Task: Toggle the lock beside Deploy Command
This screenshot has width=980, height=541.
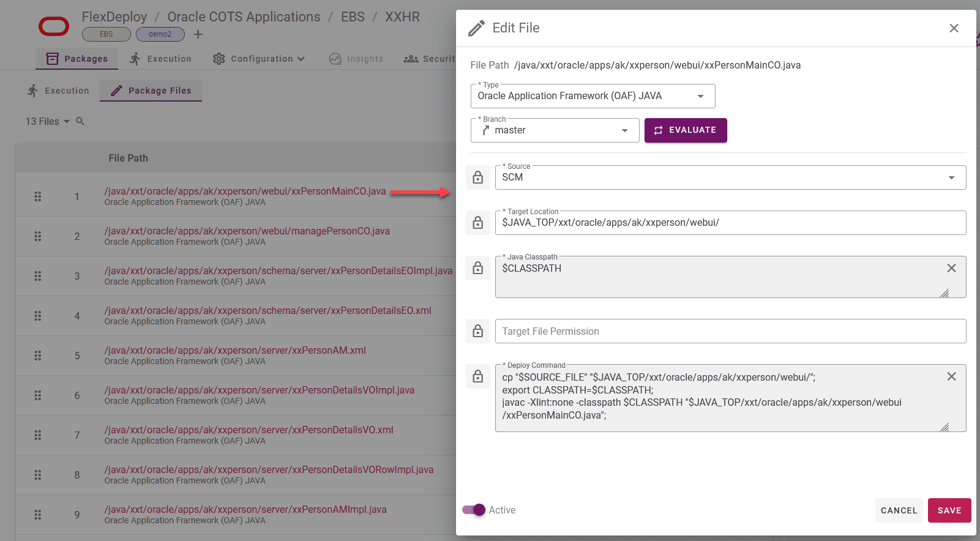Action: pos(478,376)
